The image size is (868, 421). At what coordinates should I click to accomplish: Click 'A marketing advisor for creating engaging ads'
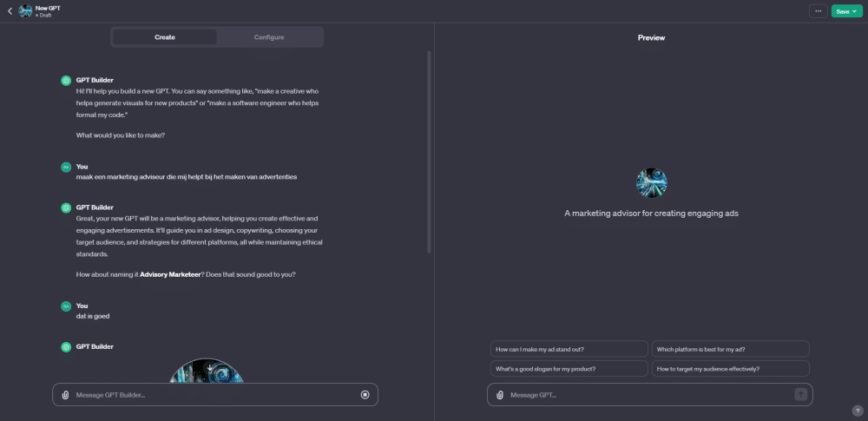pyautogui.click(x=652, y=214)
